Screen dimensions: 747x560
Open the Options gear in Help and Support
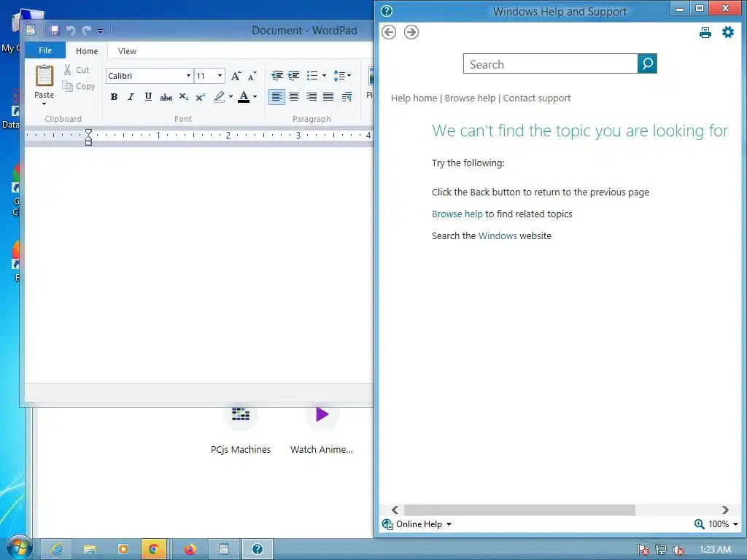[x=727, y=32]
